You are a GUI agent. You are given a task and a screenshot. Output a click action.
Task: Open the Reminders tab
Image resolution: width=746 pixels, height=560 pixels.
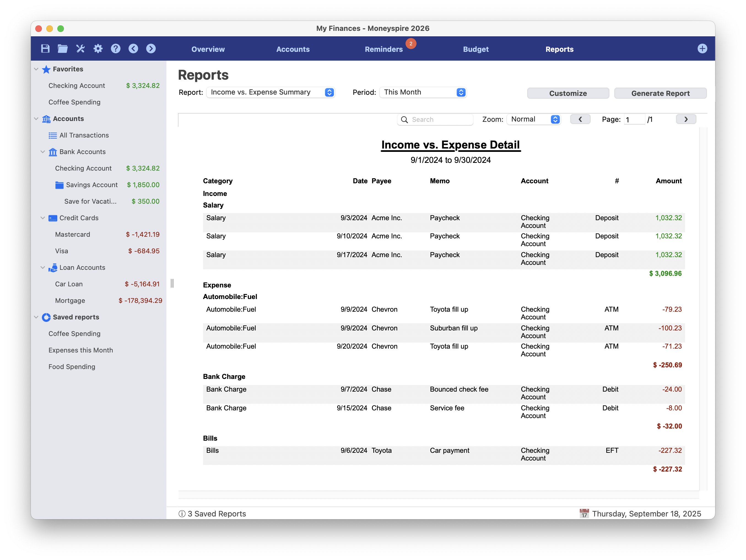[x=383, y=49]
